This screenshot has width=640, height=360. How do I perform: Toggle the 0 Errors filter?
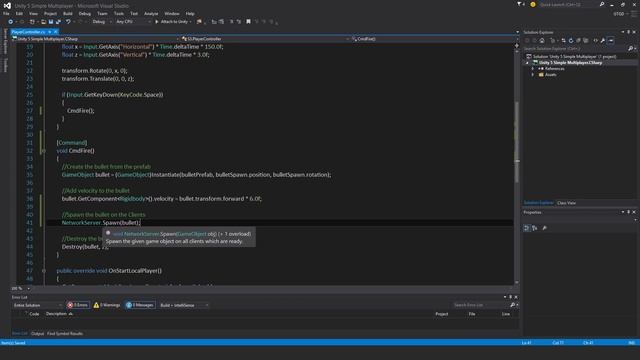[78, 305]
